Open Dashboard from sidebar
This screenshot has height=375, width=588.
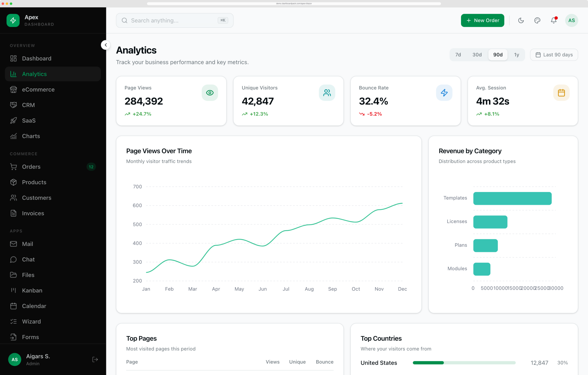coord(53,58)
